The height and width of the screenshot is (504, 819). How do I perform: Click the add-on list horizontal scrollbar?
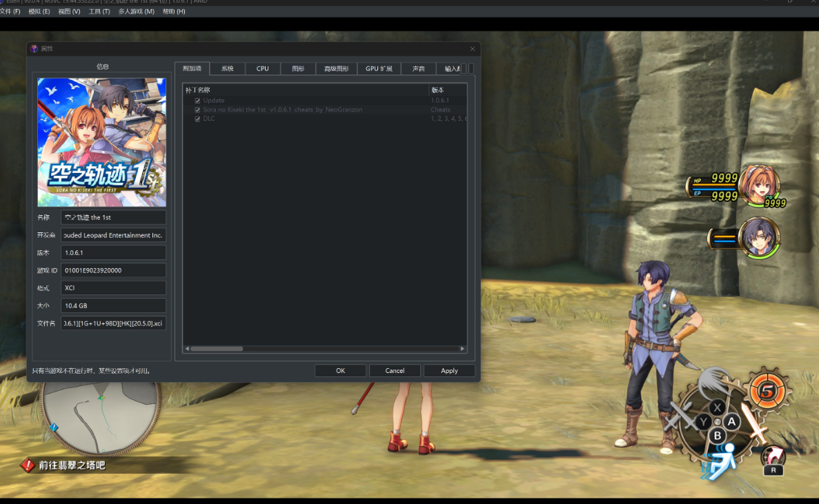pos(217,349)
